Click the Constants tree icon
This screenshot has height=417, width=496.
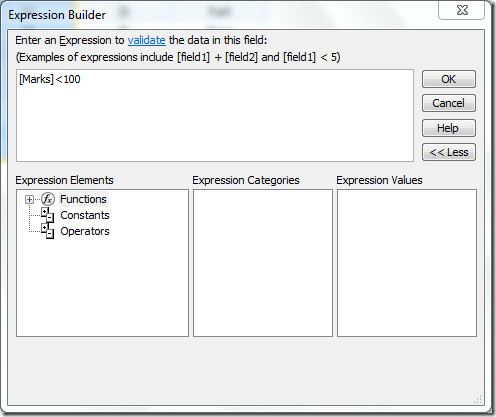point(47,215)
